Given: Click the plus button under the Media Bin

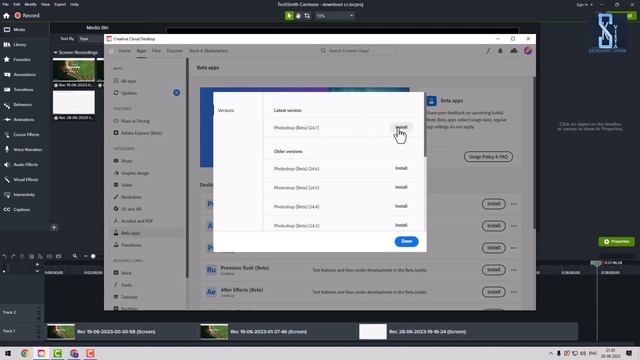Looking at the screenshot, I should [x=54, y=227].
